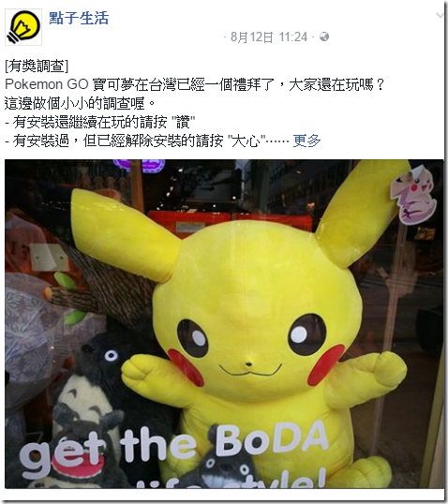Click the 這邊做個小小的調查喔 line
Image resolution: width=448 pixels, height=504 pixels.
pos(80,103)
